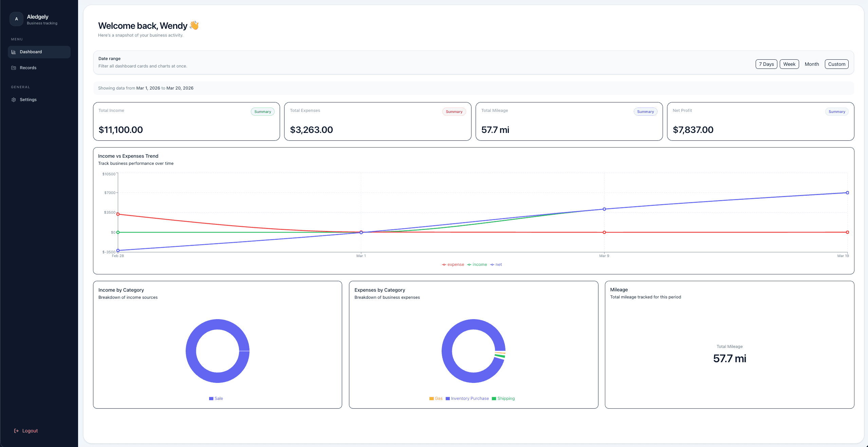Choose the Month date range option
The height and width of the screenshot is (447, 868).
tap(812, 64)
